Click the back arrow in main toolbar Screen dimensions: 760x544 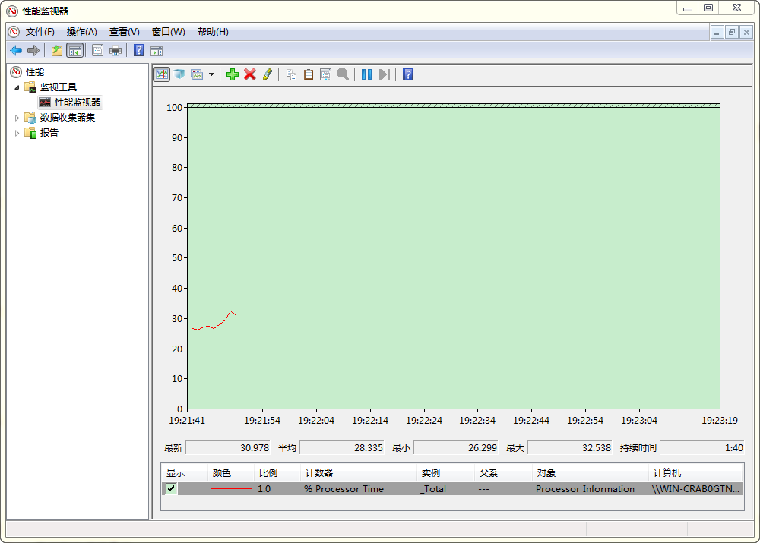click(x=16, y=50)
